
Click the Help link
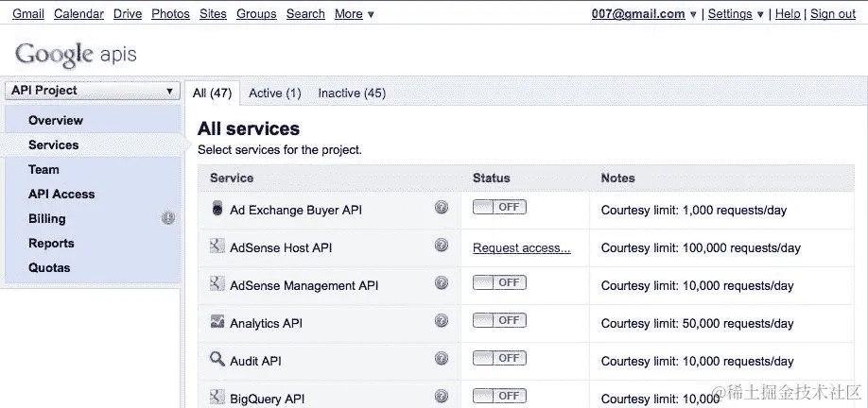coord(788,14)
